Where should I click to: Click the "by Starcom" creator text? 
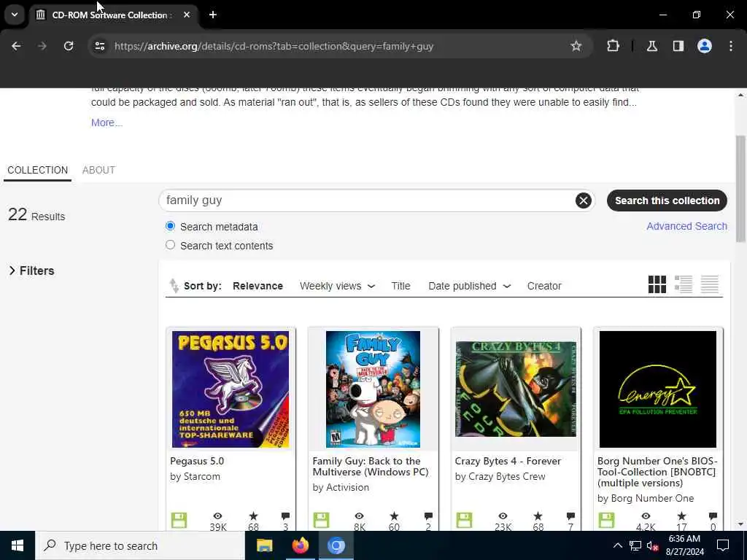195,476
